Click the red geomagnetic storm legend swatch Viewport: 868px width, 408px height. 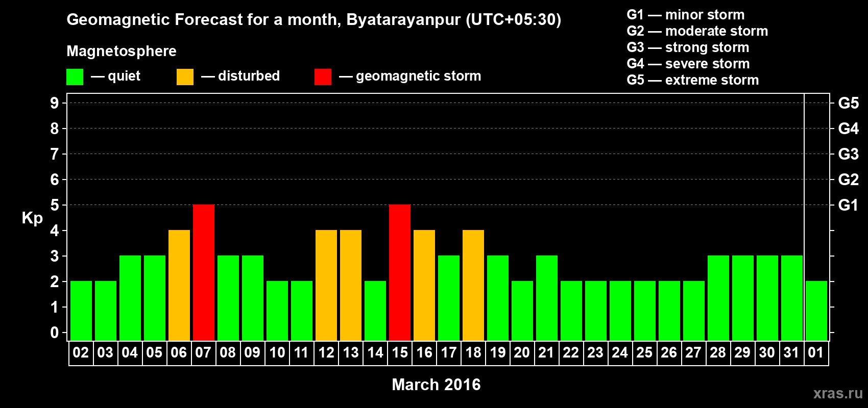click(x=323, y=77)
